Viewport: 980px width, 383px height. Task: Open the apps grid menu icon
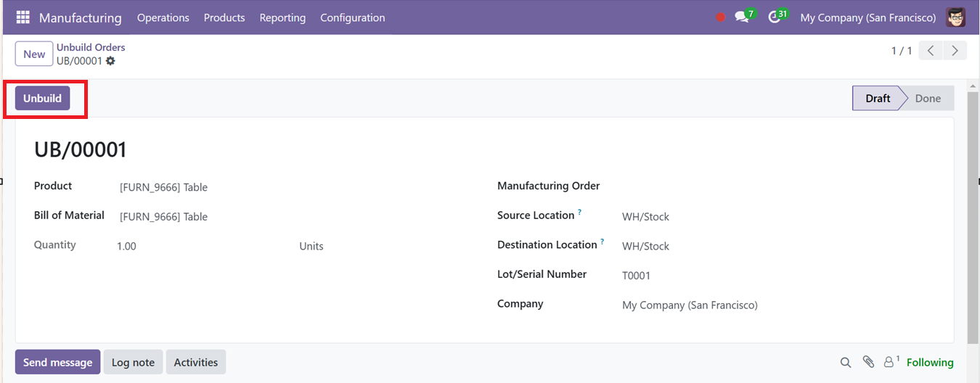tap(23, 17)
